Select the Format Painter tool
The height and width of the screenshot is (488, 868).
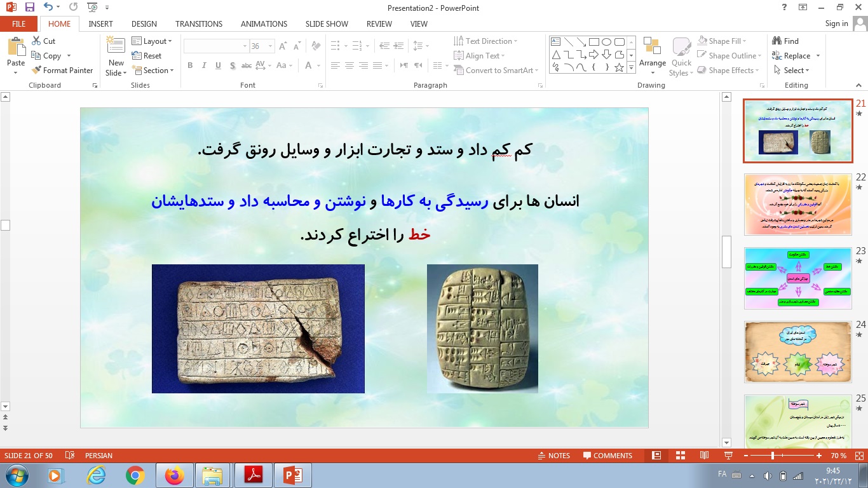pyautogui.click(x=63, y=70)
